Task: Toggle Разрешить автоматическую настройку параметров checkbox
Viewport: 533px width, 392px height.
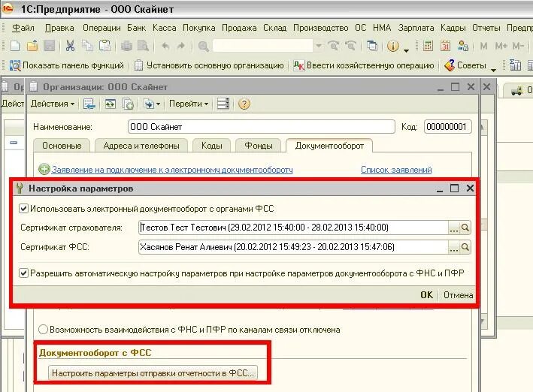Action: 23,273
